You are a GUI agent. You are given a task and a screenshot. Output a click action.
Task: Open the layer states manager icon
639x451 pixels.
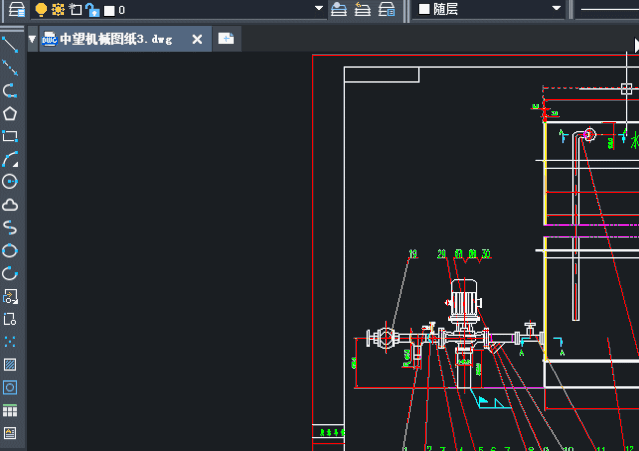pos(386,9)
